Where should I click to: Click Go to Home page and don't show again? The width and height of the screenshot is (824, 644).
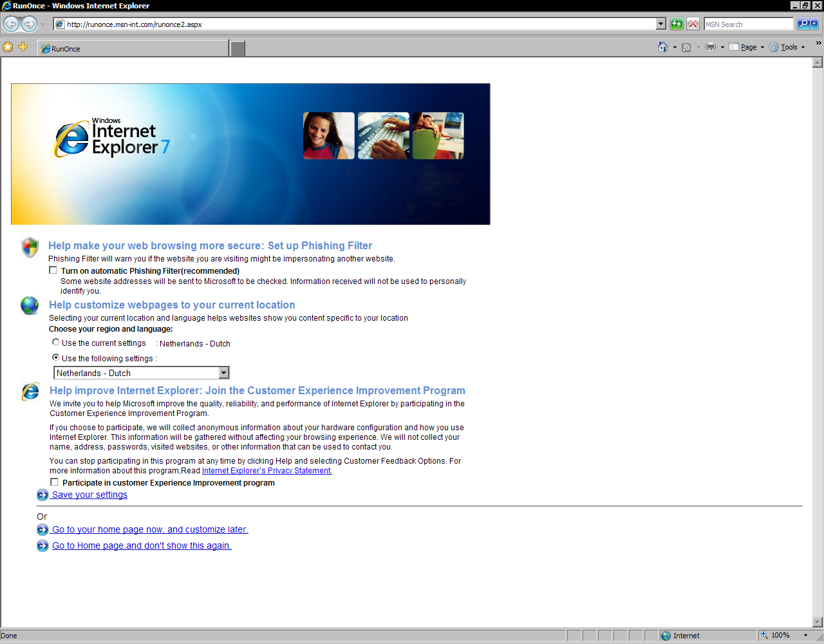point(141,545)
